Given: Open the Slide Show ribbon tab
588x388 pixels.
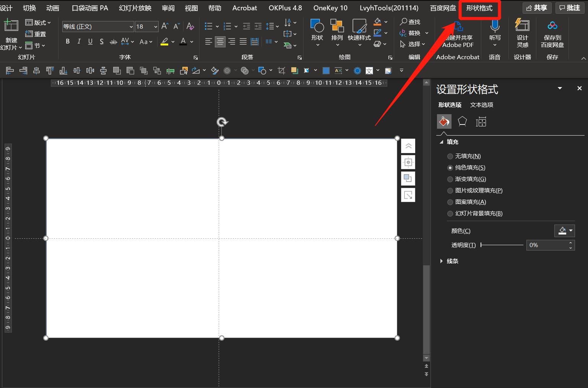Looking at the screenshot, I should tap(135, 8).
